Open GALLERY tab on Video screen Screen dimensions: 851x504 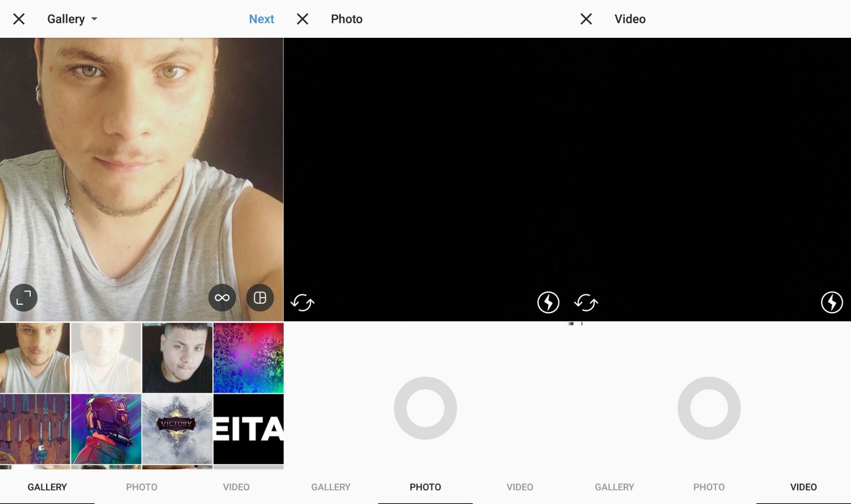(615, 487)
